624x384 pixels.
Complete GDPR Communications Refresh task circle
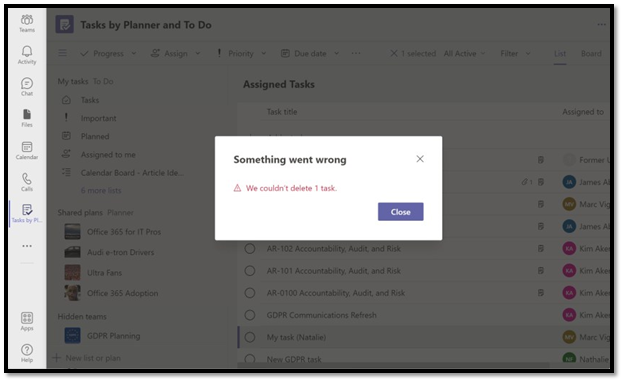point(250,315)
